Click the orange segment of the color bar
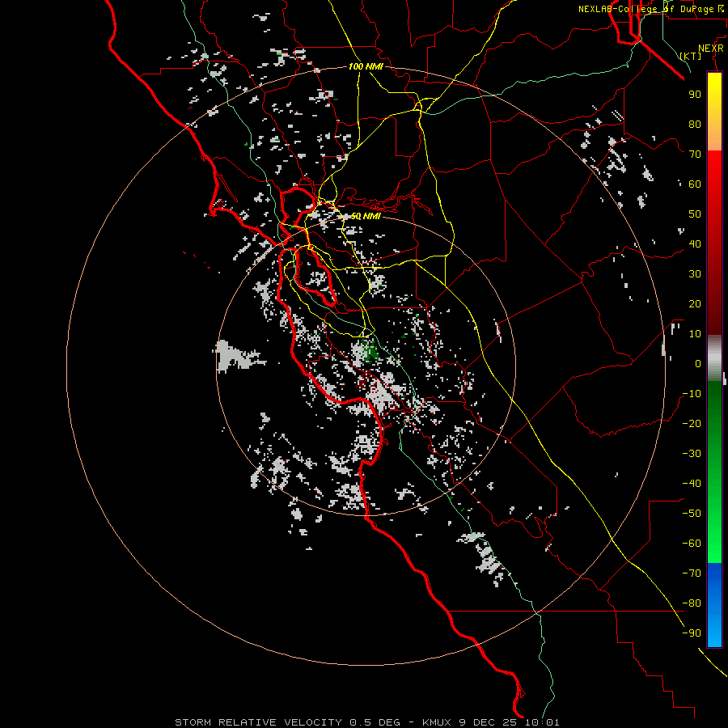728x728 pixels. point(714,137)
